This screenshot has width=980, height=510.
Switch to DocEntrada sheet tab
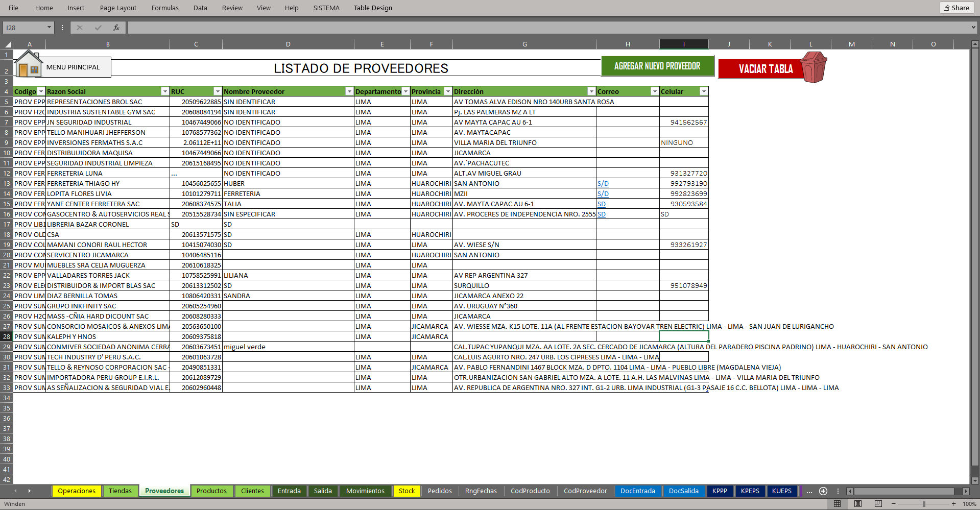tap(637, 491)
